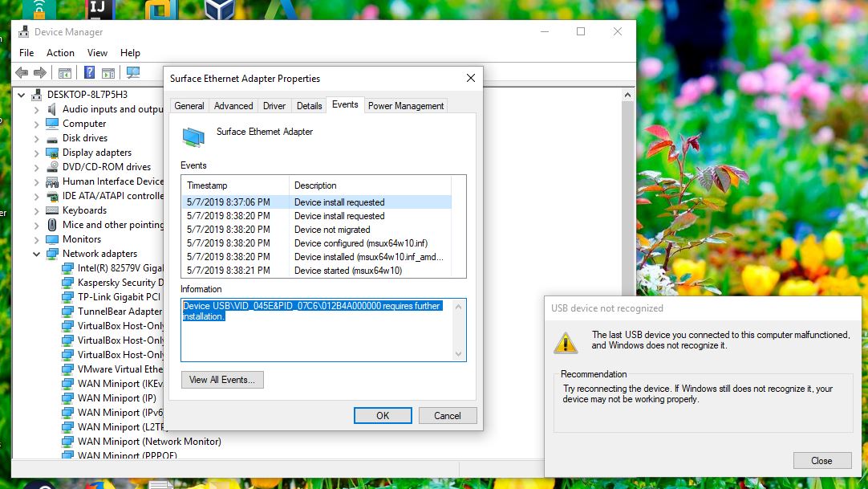868x489 pixels.
Task: Select Kaspersky Security adapter tree item
Action: coord(120,283)
